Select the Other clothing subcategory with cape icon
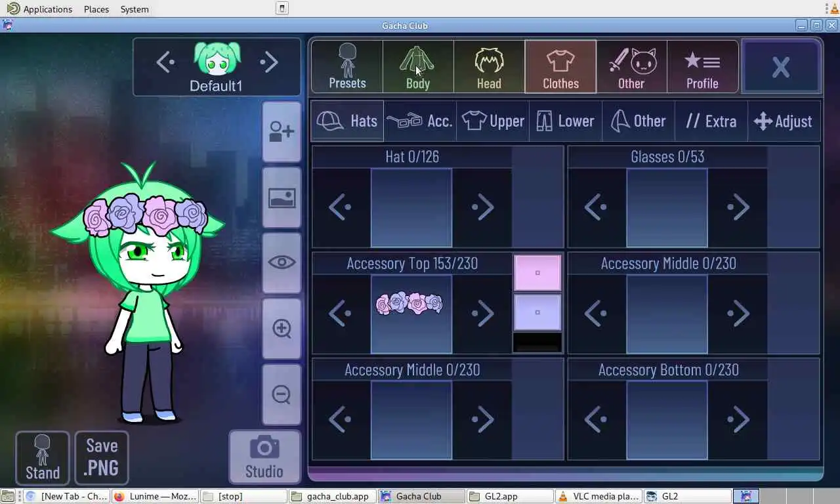Screen dimensions: 840x504 (639, 121)
